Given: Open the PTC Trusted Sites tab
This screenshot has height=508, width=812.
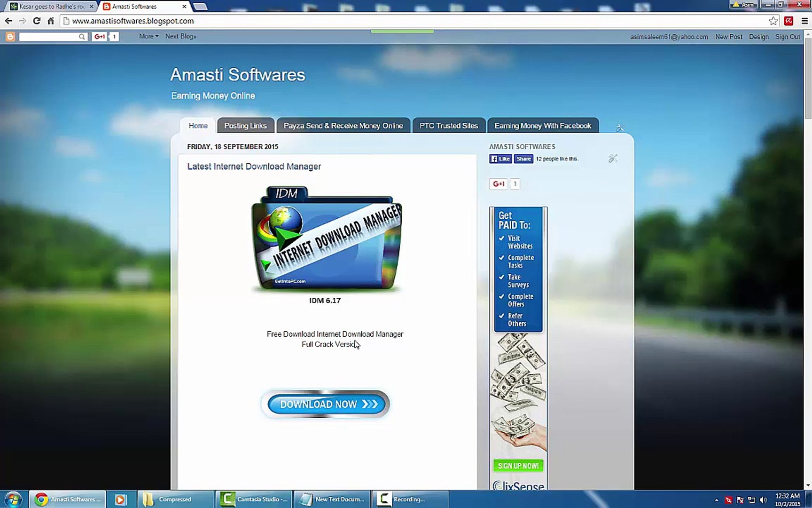Looking at the screenshot, I should coord(449,126).
